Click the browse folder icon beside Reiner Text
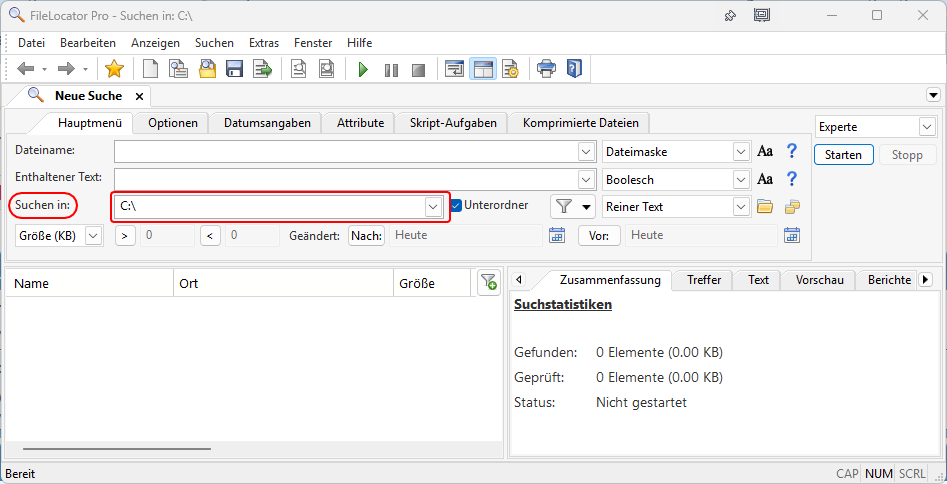The width and height of the screenshot is (947, 484). click(765, 207)
